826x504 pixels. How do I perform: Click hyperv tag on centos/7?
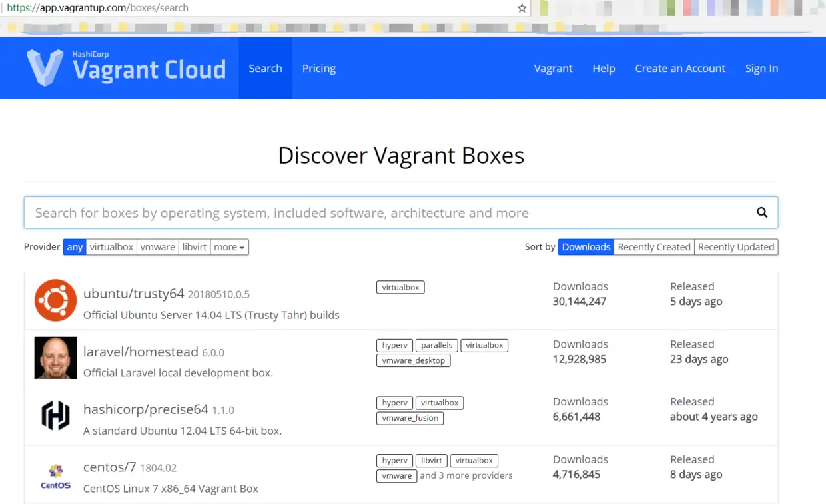[394, 461]
